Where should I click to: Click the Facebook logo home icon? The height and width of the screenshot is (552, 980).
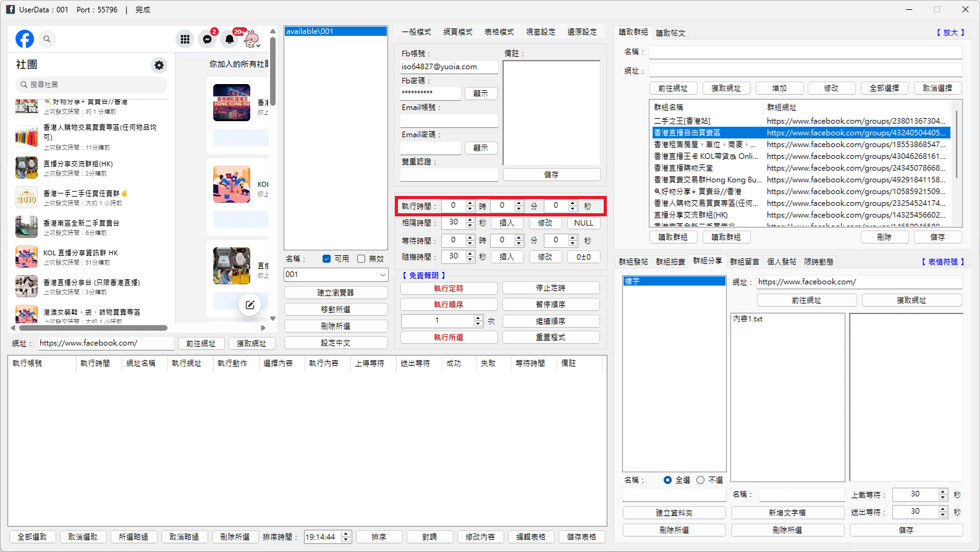coord(25,39)
